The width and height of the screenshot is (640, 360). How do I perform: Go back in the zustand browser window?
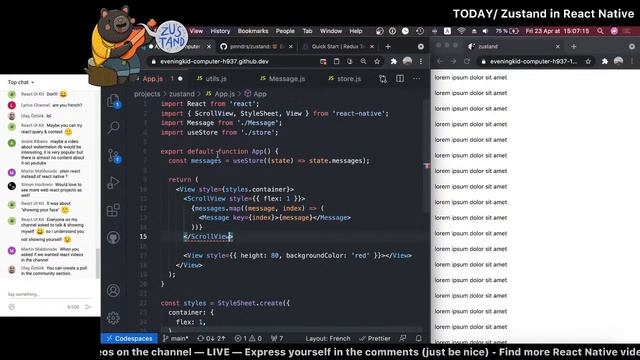(440, 61)
